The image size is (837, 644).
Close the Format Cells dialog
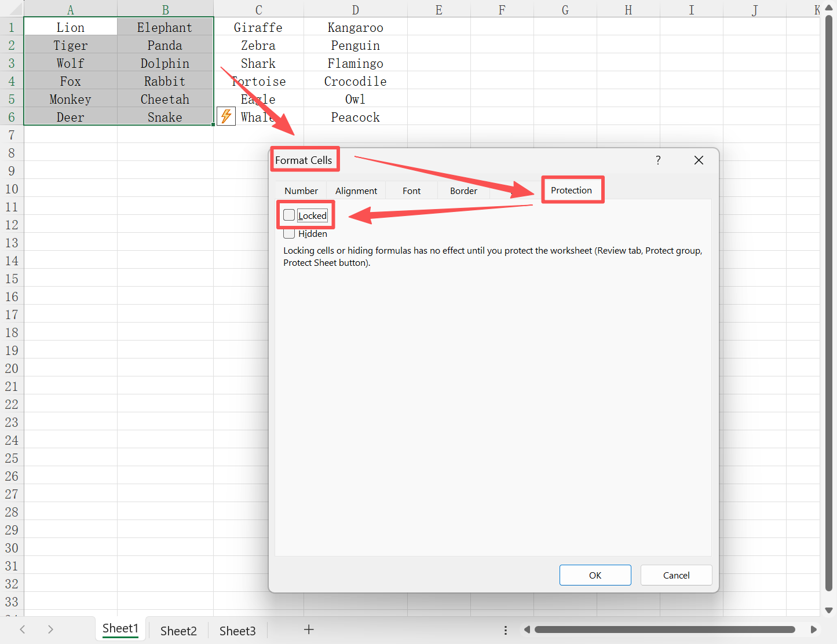699,160
